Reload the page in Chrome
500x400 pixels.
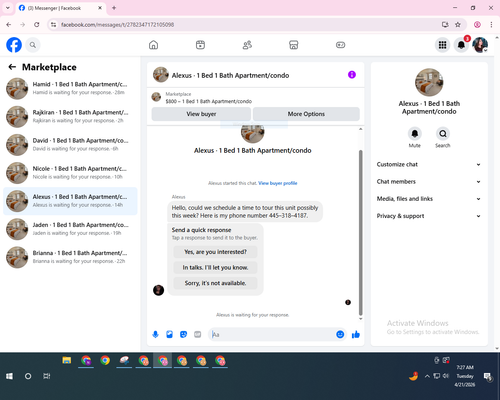pyautogui.click(x=37, y=24)
